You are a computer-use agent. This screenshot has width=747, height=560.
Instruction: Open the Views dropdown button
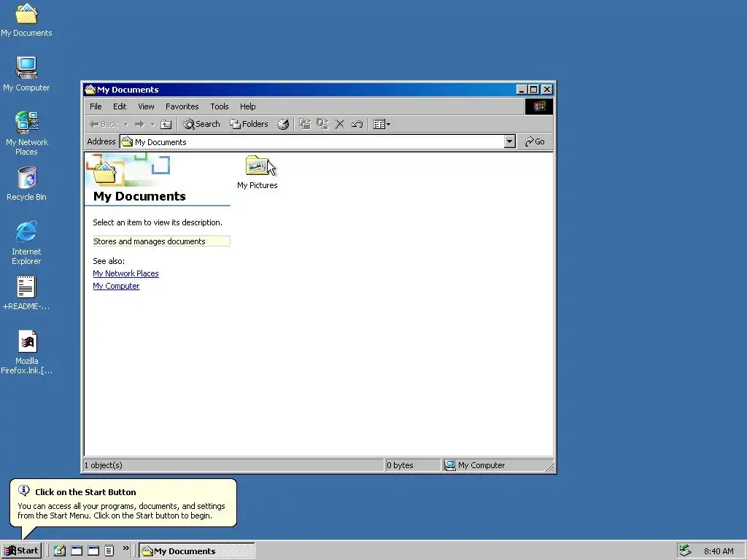382,124
